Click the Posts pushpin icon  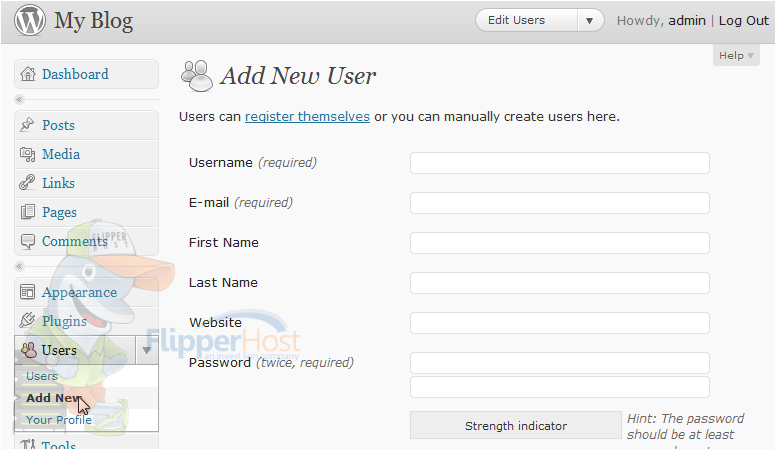[27, 125]
